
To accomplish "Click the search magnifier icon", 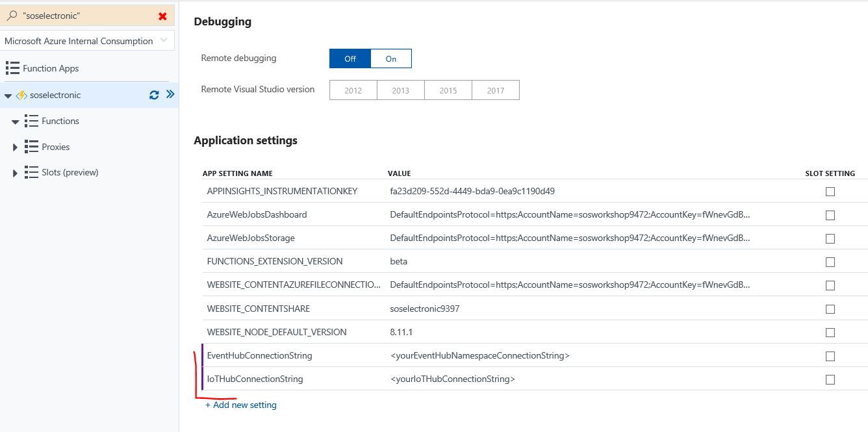I will [x=12, y=16].
